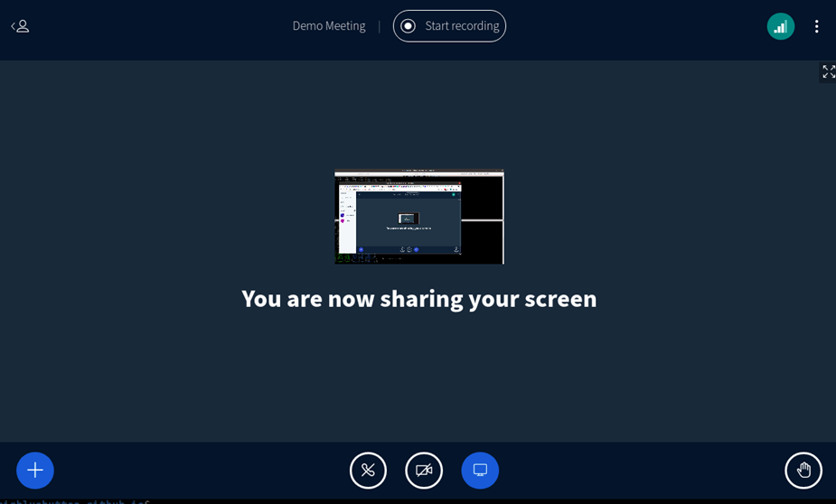Click the monitor icon to stop screen sharing
This screenshot has height=504, width=836.
coord(480,471)
